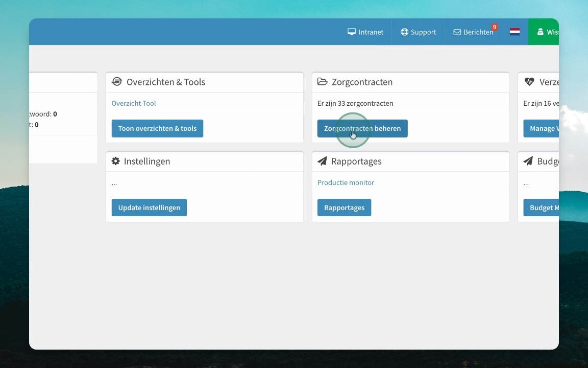Click the Support lifebuoy icon

coord(404,32)
